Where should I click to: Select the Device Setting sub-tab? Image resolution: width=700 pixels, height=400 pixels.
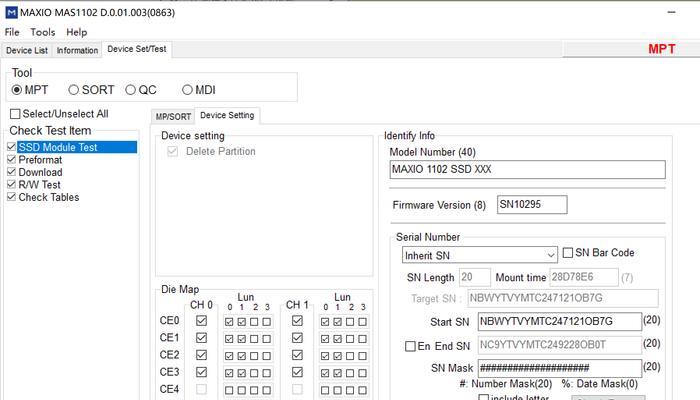(227, 115)
